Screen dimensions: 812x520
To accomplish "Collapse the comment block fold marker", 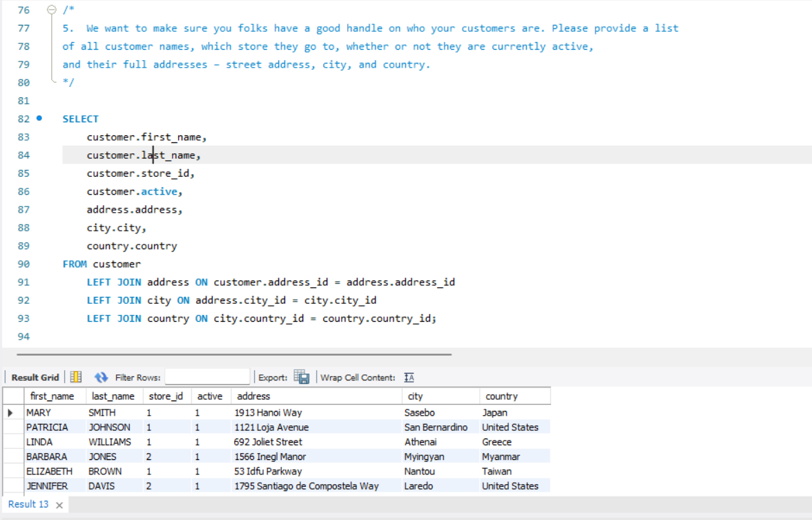I will (51, 10).
